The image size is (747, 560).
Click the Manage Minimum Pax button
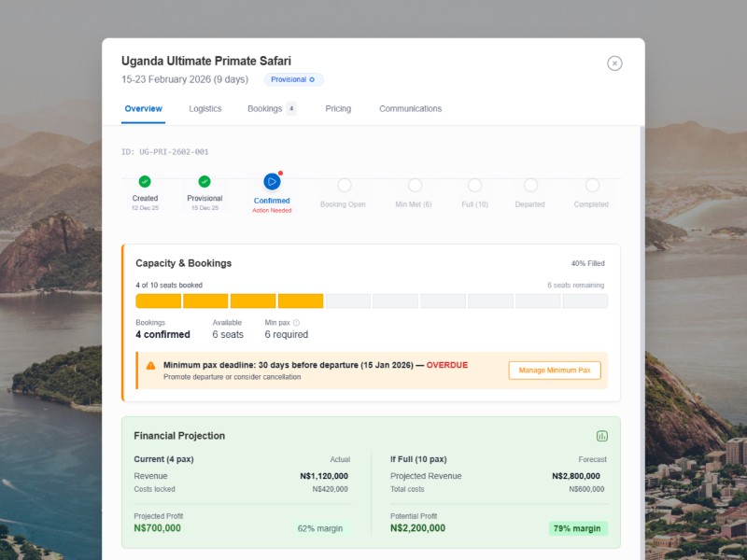pos(554,370)
